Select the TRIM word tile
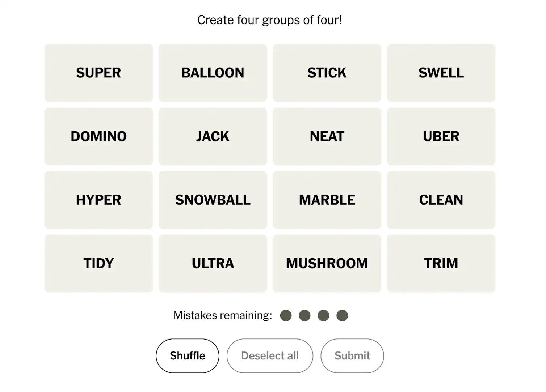Image resolution: width=546 pixels, height=392 pixels. click(441, 263)
